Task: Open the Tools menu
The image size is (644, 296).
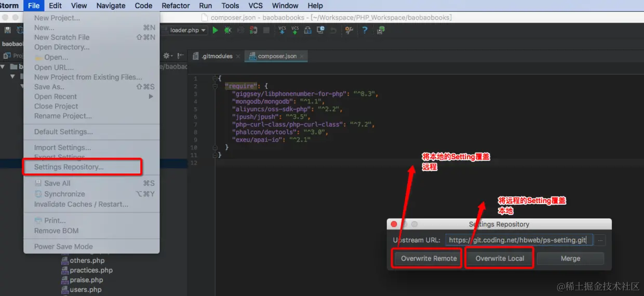Action: click(x=230, y=6)
